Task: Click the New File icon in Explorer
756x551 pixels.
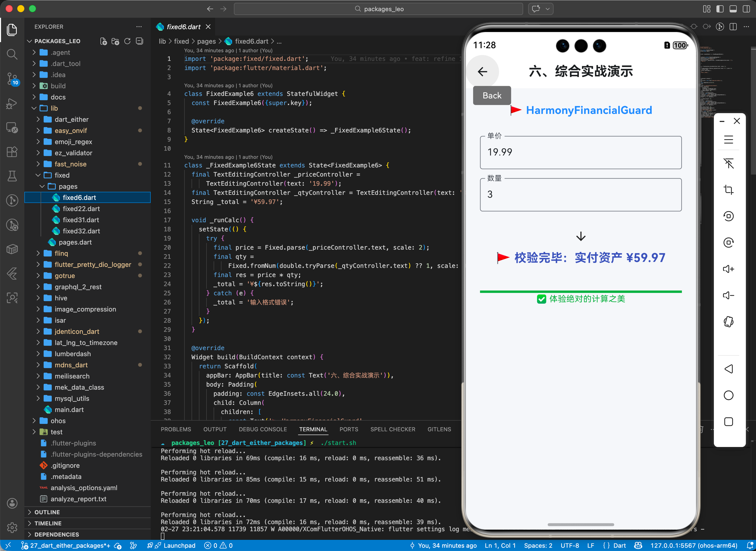Action: (103, 41)
